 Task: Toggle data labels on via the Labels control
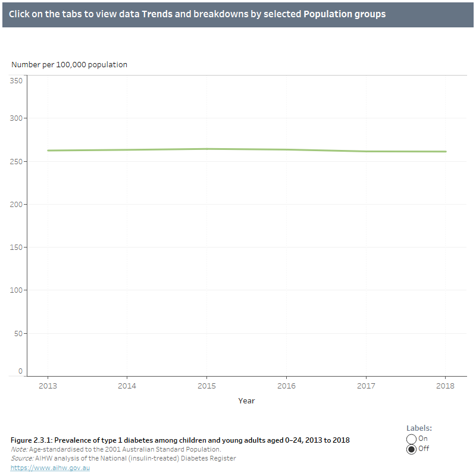412,439
